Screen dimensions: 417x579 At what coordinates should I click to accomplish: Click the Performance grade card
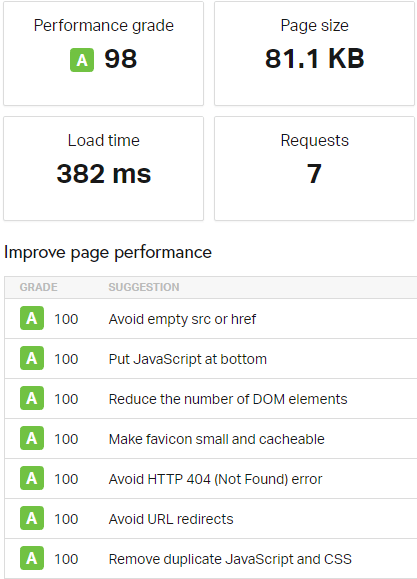point(103,54)
